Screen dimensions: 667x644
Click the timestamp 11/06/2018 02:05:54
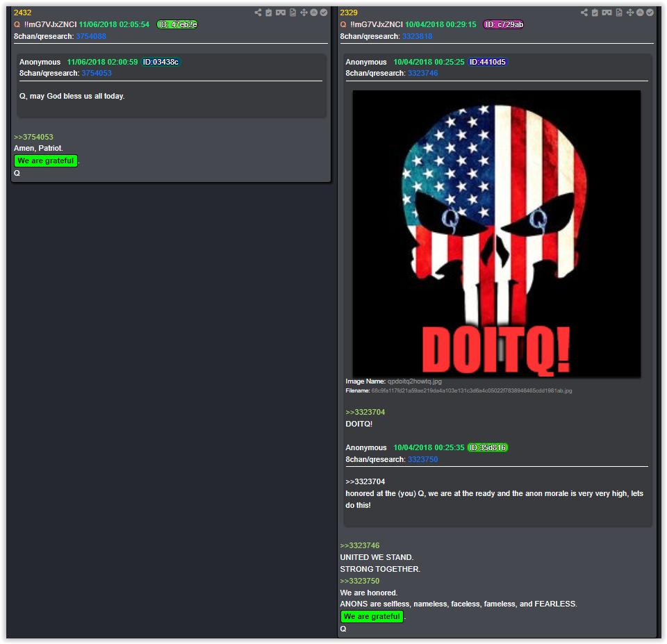click(x=115, y=25)
